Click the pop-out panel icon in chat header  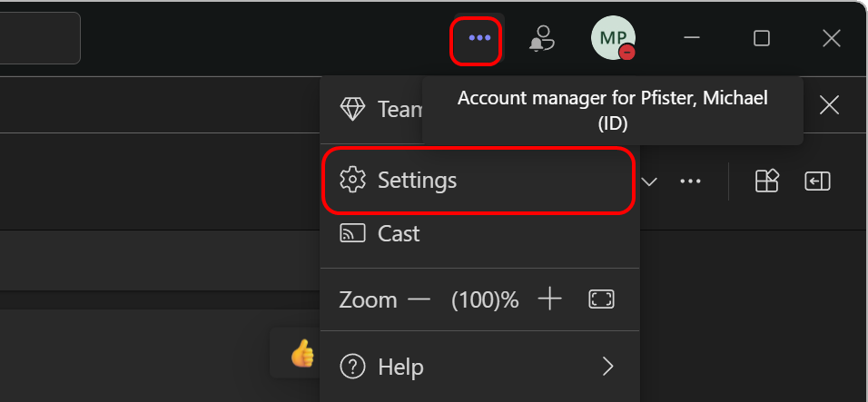[817, 181]
